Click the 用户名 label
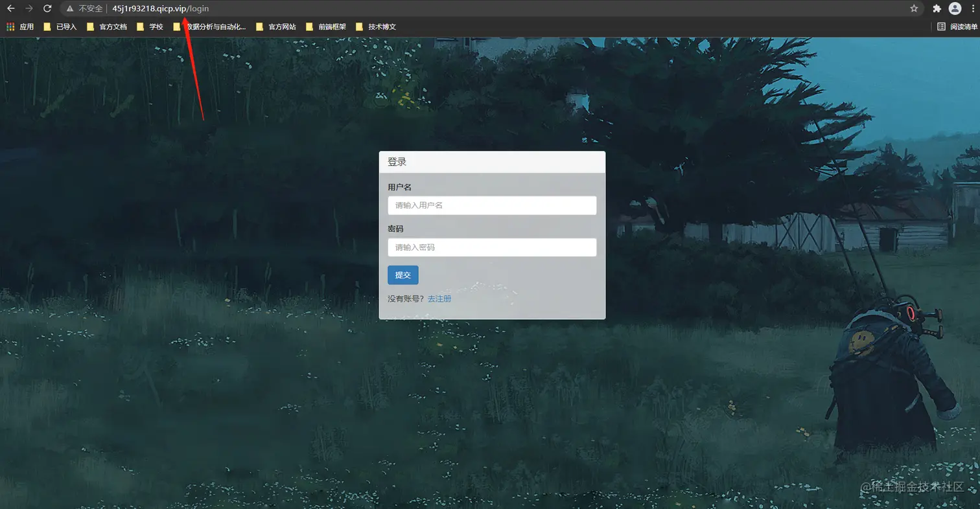980x509 pixels. tap(399, 187)
